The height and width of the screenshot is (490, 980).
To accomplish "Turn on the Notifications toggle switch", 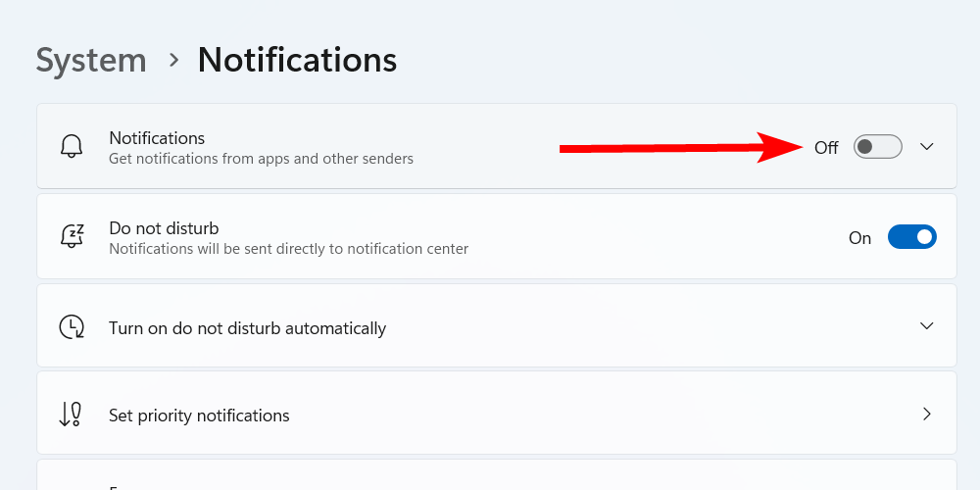I will [x=877, y=147].
